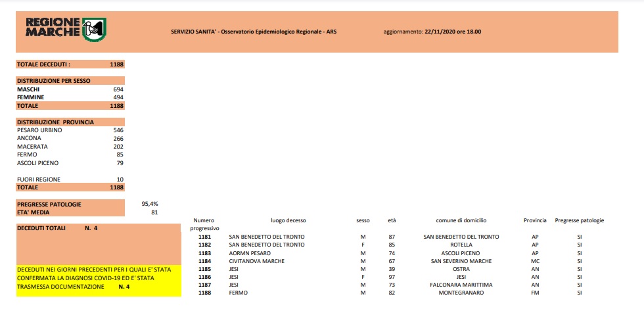
Task: Select row number 1182
Action: click(204, 245)
